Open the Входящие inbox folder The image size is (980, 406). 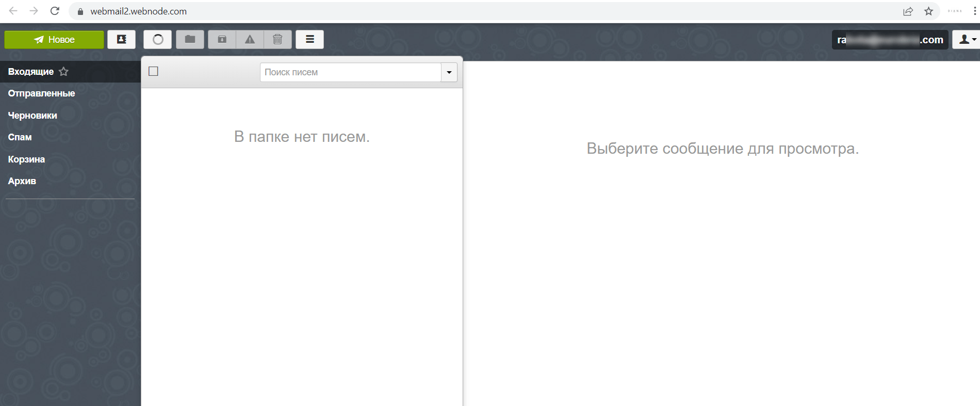pyautogui.click(x=31, y=72)
